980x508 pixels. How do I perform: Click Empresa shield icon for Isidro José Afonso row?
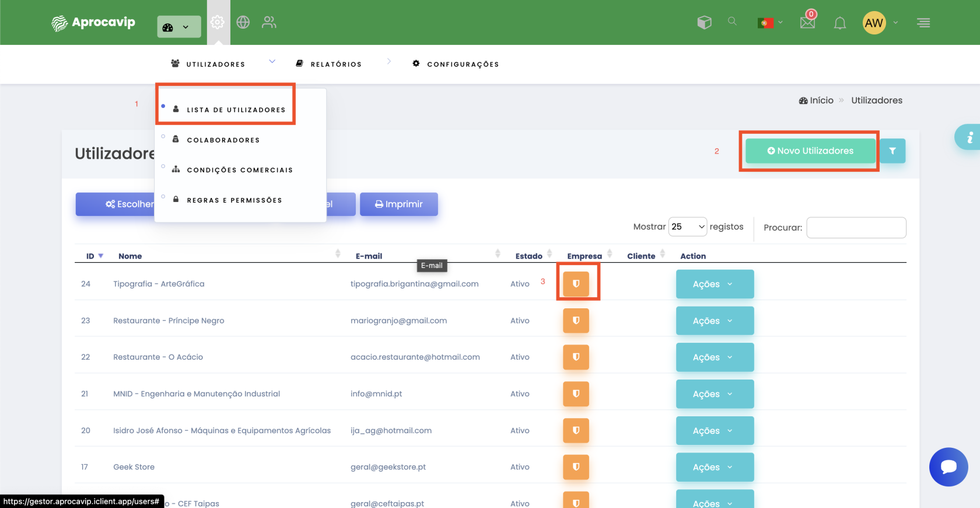[x=576, y=430]
